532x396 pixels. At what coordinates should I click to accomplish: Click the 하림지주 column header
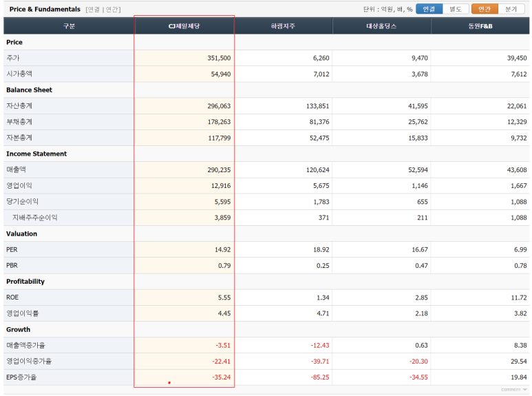click(283, 26)
